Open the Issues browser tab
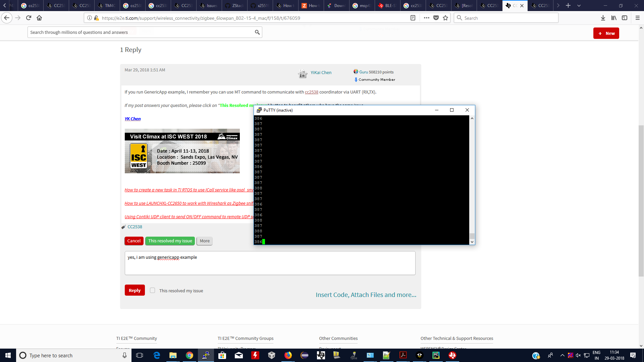This screenshot has width=644, height=362. pos(209,6)
